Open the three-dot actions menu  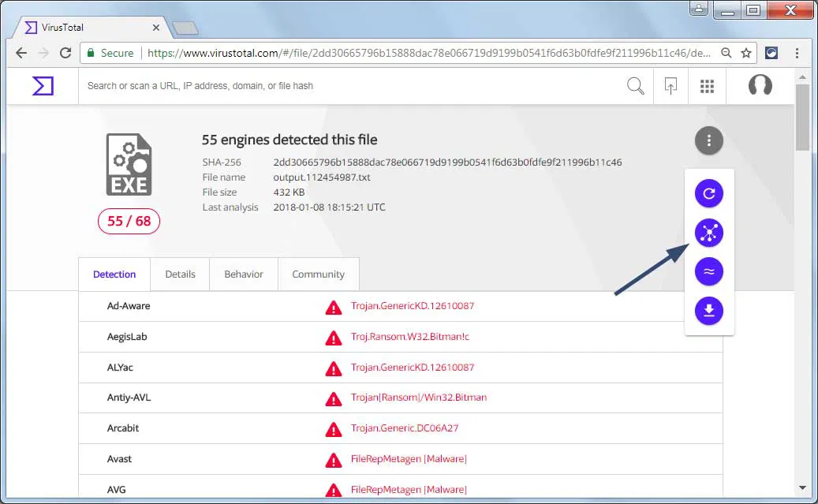[708, 140]
